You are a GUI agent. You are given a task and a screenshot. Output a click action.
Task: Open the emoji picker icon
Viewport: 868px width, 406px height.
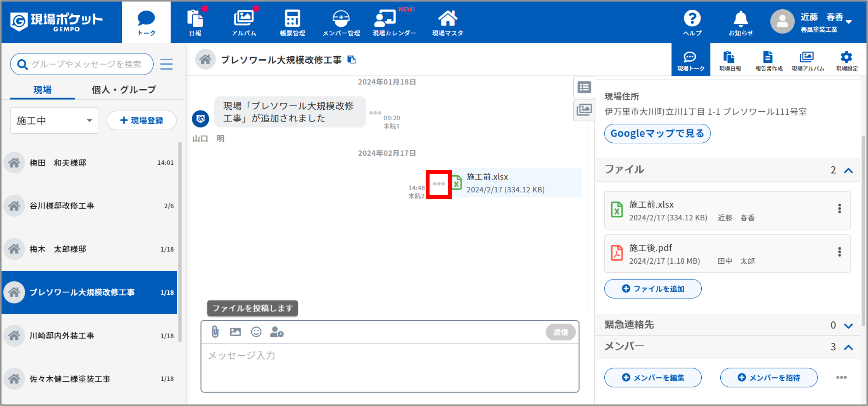(x=256, y=332)
